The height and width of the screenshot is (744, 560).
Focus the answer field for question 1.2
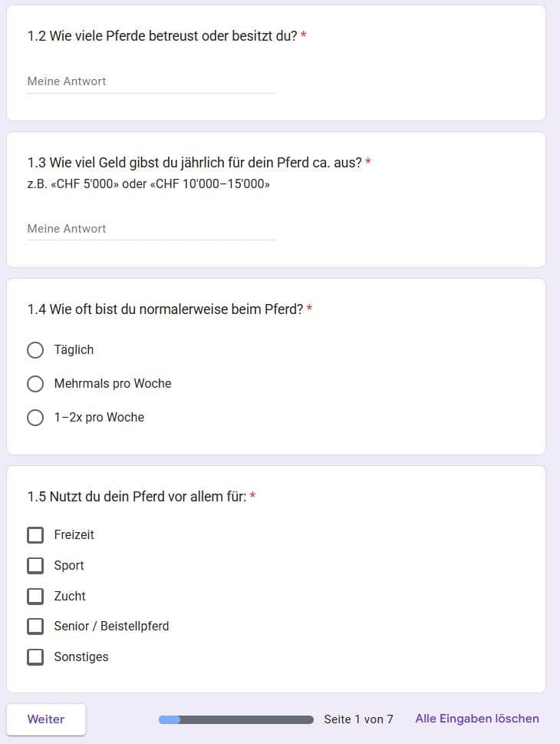click(151, 81)
